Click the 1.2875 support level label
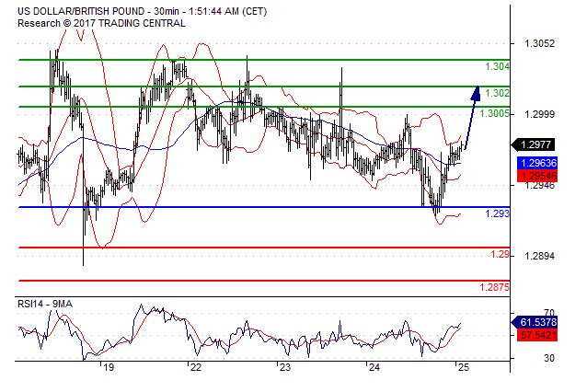The height and width of the screenshot is (392, 587). click(494, 287)
